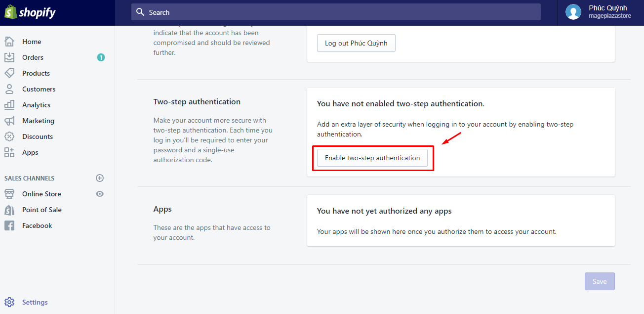
Task: Click the Marketing megaphone icon
Action: point(9,121)
